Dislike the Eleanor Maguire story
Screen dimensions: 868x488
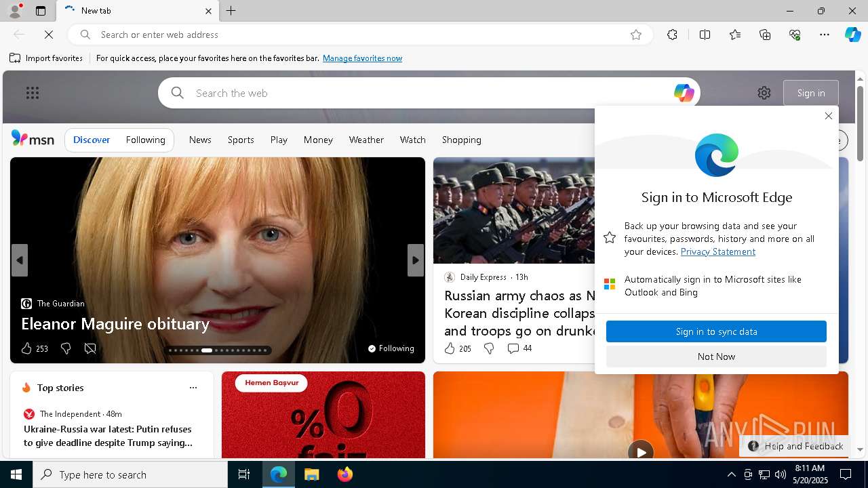point(66,348)
